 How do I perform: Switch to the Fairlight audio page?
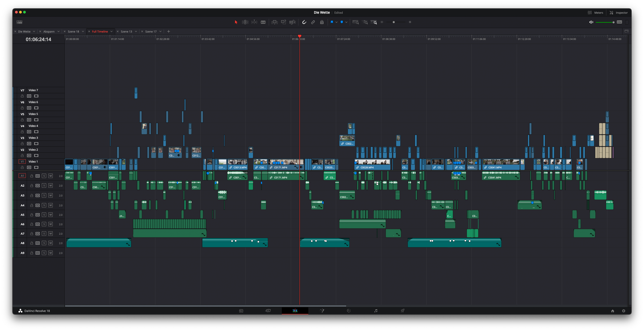tap(376, 311)
